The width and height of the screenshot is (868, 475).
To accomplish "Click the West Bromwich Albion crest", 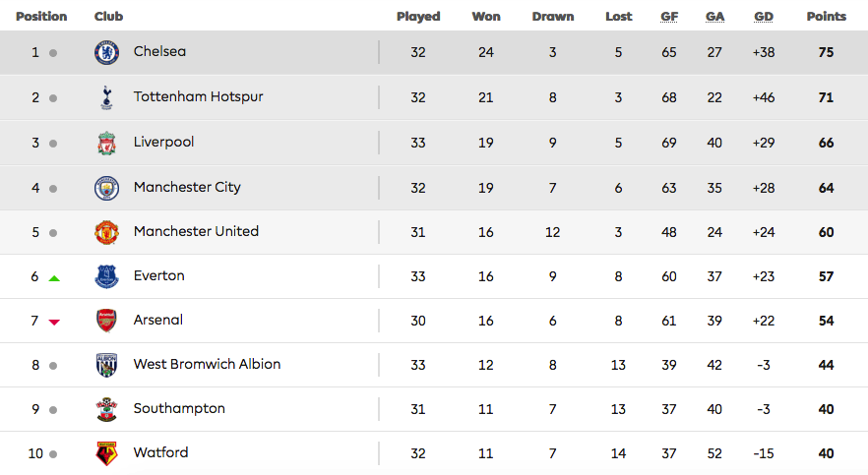I will coord(106,365).
